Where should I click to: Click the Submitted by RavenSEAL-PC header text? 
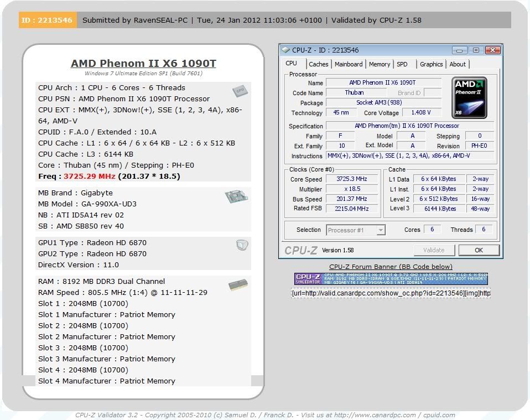[135, 20]
